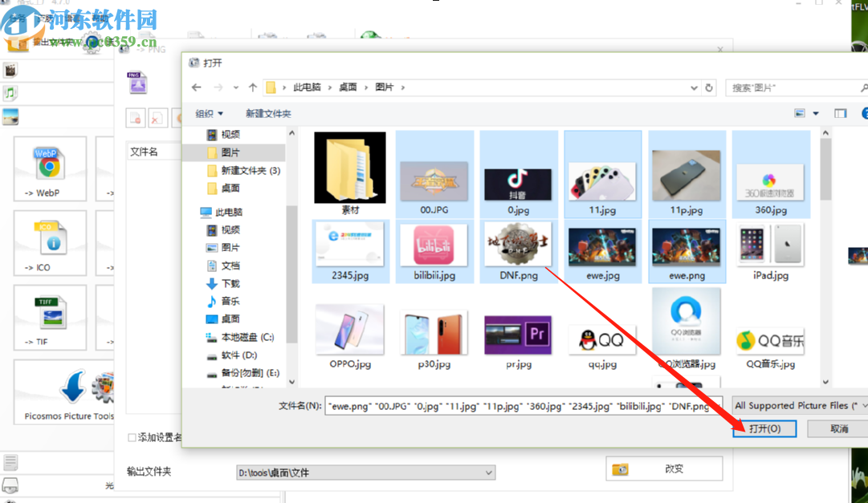Screen dimensions: 868x503
Task: Click the 新建文件夹 button
Action: (268, 113)
